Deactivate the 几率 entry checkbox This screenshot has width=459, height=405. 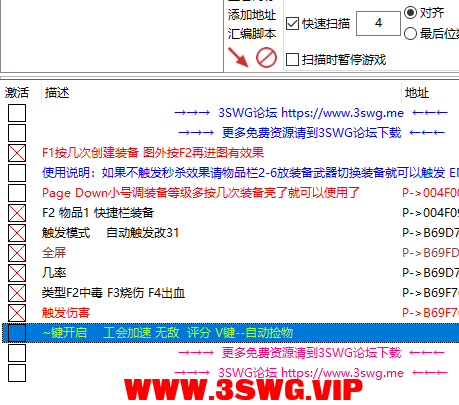click(x=17, y=273)
